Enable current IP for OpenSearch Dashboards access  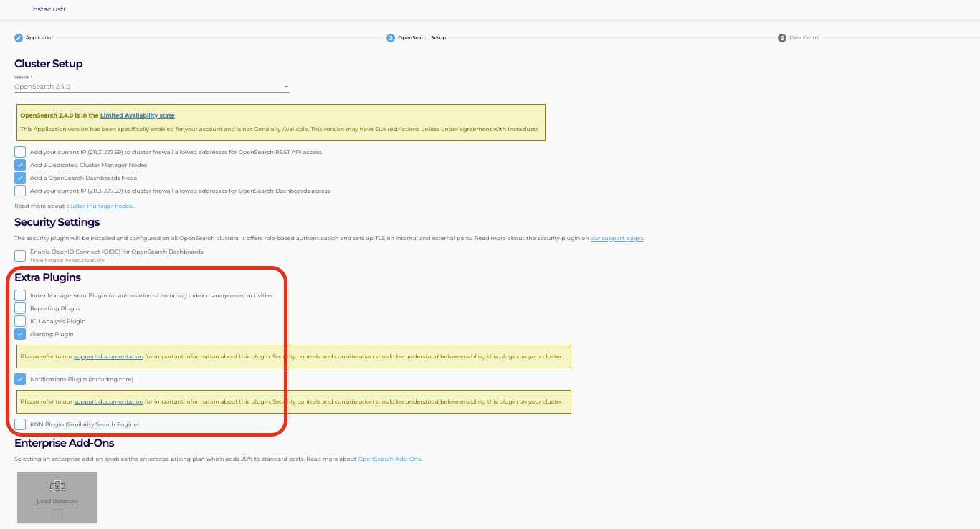click(20, 191)
